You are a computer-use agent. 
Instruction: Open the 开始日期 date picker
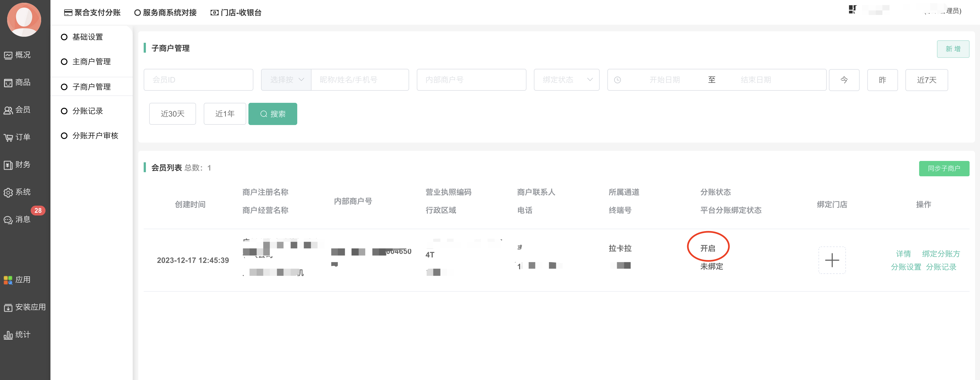664,80
